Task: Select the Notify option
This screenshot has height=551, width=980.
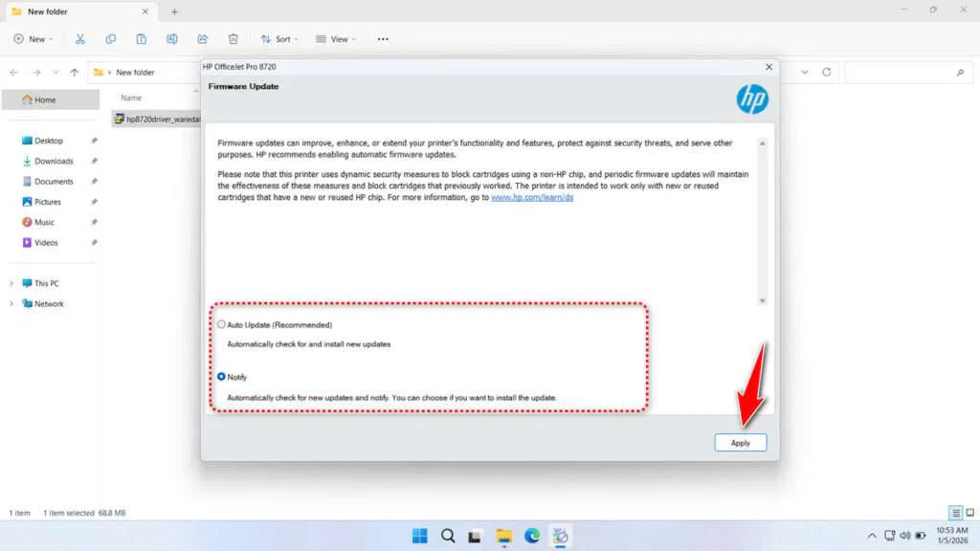Action: coord(222,377)
